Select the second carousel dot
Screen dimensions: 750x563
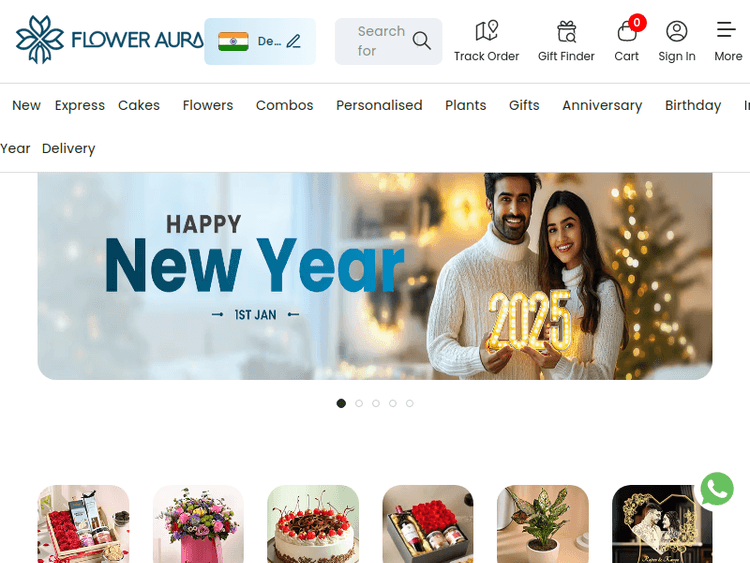(x=359, y=403)
